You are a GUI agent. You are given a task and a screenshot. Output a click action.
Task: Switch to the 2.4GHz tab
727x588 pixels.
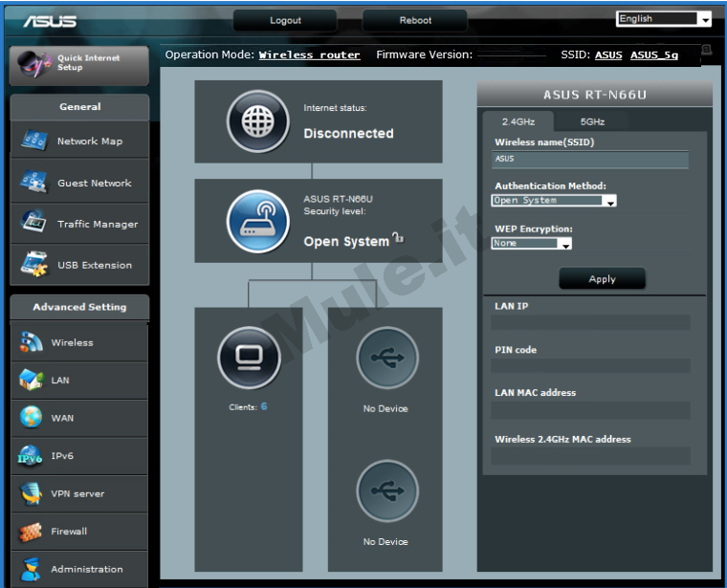518,121
